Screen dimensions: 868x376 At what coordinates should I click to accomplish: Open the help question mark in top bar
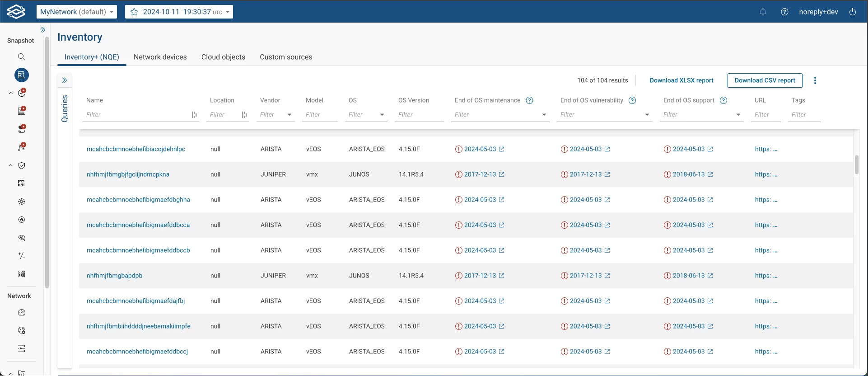click(784, 12)
